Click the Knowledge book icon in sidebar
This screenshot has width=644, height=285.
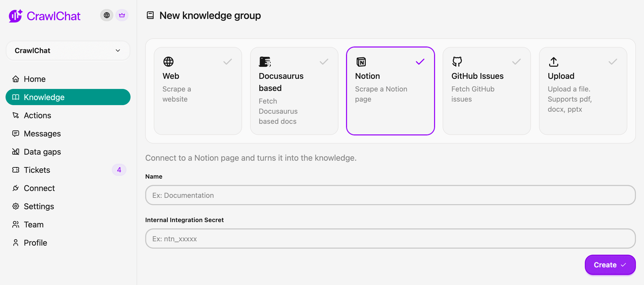coord(16,97)
